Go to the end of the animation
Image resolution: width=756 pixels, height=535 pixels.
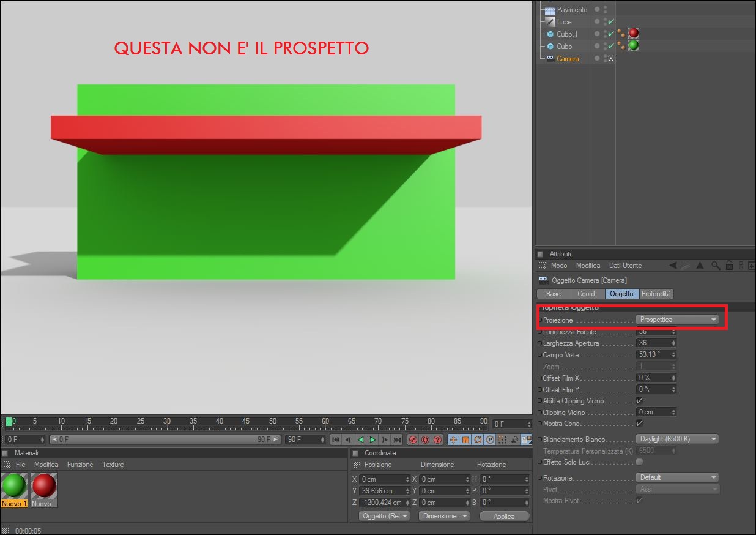pos(397,440)
